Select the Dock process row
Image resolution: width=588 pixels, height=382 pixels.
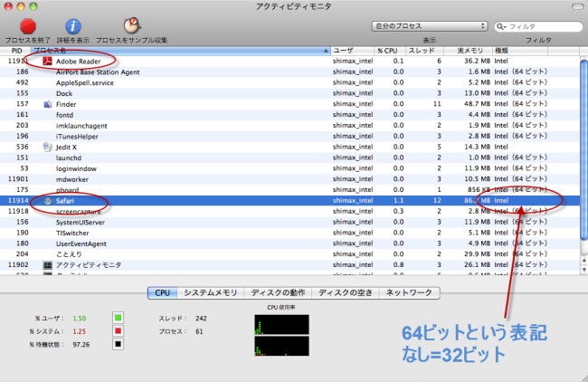(x=289, y=93)
